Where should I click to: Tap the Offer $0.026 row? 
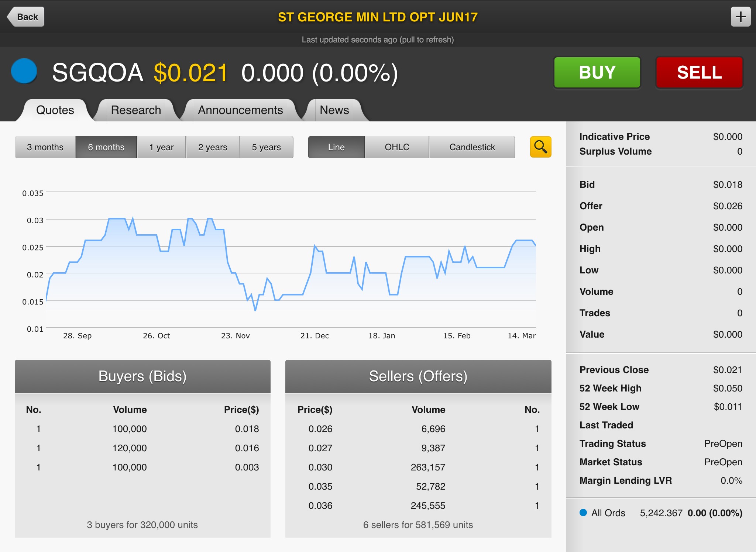(x=661, y=206)
